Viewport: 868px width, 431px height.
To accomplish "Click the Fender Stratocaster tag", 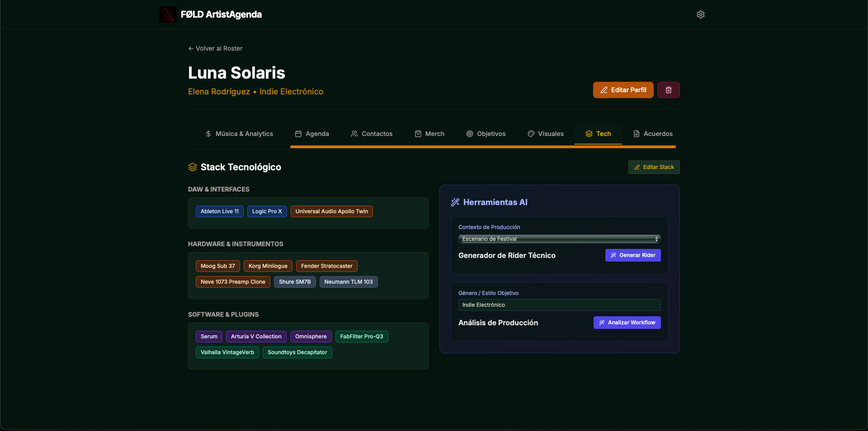I will point(327,266).
